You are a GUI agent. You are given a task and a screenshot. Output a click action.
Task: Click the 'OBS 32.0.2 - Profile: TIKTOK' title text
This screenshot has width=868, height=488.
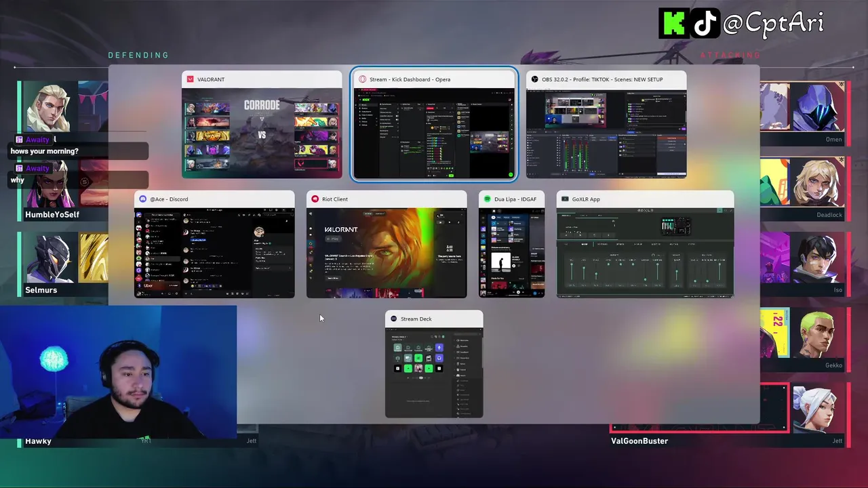pos(602,79)
